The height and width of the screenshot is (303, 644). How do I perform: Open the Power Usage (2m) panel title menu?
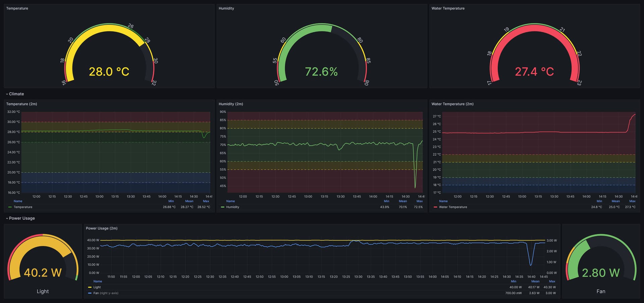[x=101, y=228]
